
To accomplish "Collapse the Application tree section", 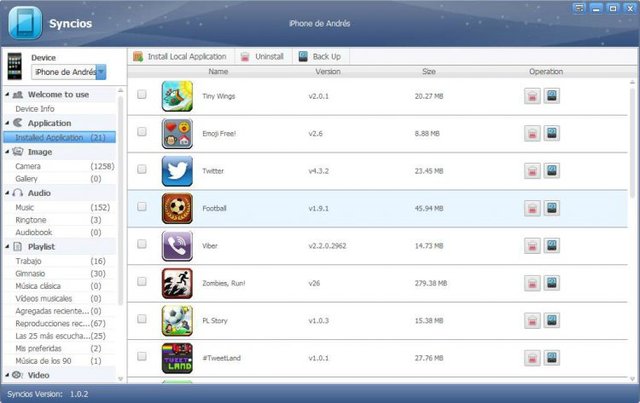I will pos(7,123).
